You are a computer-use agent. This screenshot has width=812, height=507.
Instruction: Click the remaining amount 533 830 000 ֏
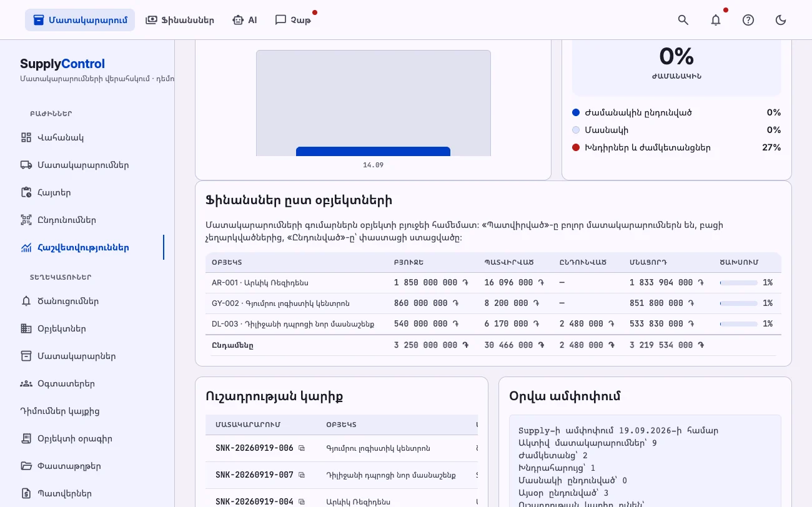[x=662, y=324]
